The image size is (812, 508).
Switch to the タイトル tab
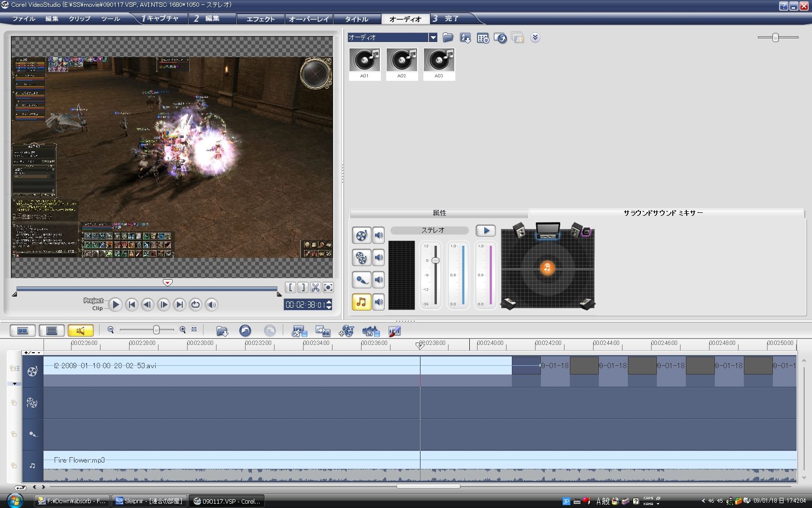(357, 19)
